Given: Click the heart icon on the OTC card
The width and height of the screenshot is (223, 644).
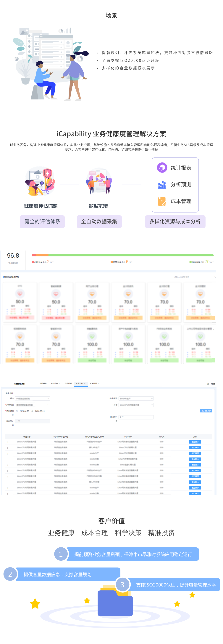Looking at the screenshot, I should (20, 294).
